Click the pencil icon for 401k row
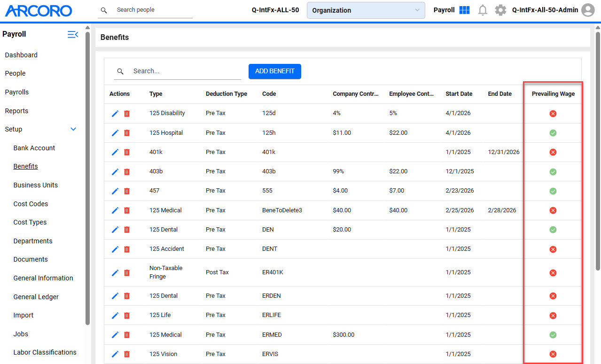The height and width of the screenshot is (364, 601). pyautogui.click(x=115, y=152)
